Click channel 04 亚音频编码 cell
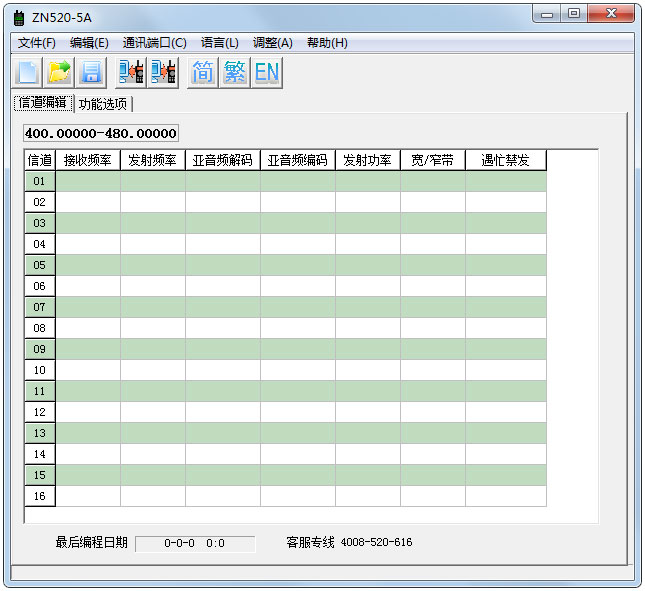645x591 pixels. [x=298, y=244]
